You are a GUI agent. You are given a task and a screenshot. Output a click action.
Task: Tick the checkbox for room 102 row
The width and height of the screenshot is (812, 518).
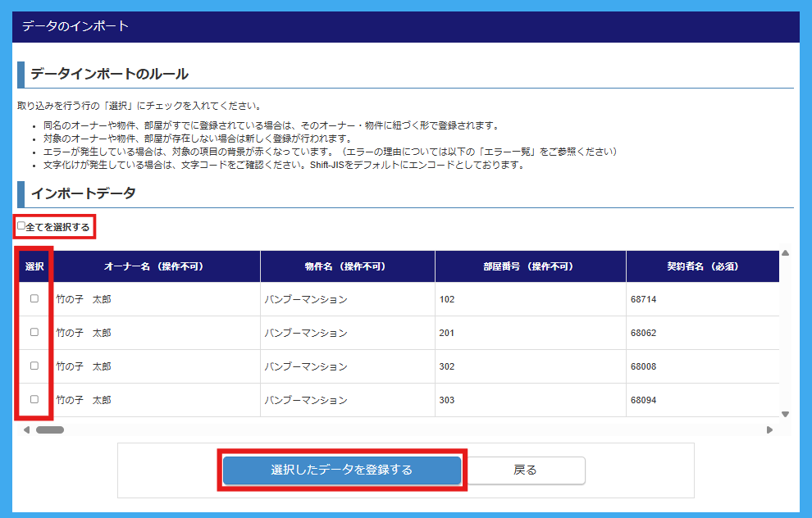[x=34, y=298]
